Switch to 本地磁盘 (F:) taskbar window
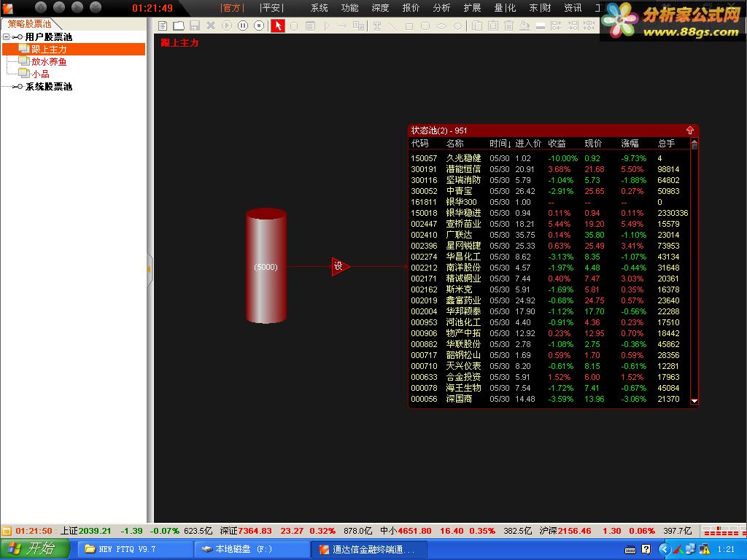Image resolution: width=747 pixels, height=560 pixels. [x=252, y=549]
